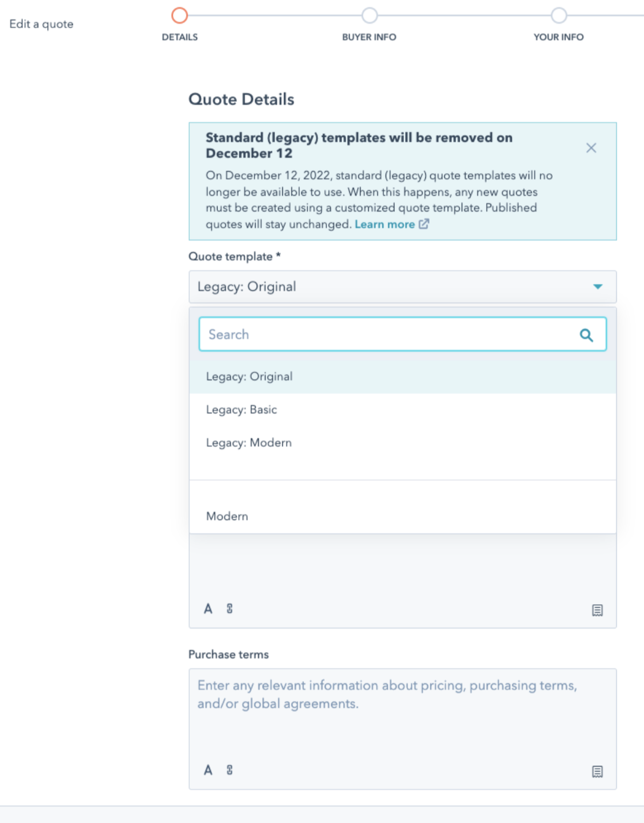Jump to the Buyer Info step
The image size is (644, 823).
click(x=369, y=16)
